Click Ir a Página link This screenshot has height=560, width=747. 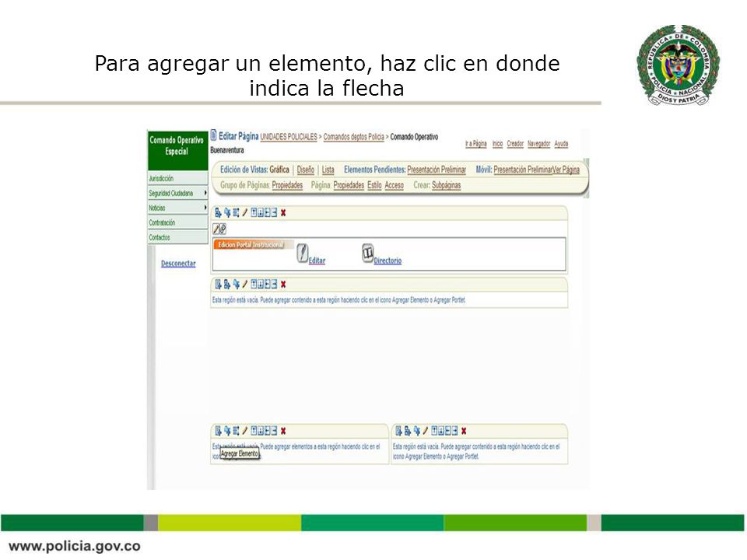(476, 143)
